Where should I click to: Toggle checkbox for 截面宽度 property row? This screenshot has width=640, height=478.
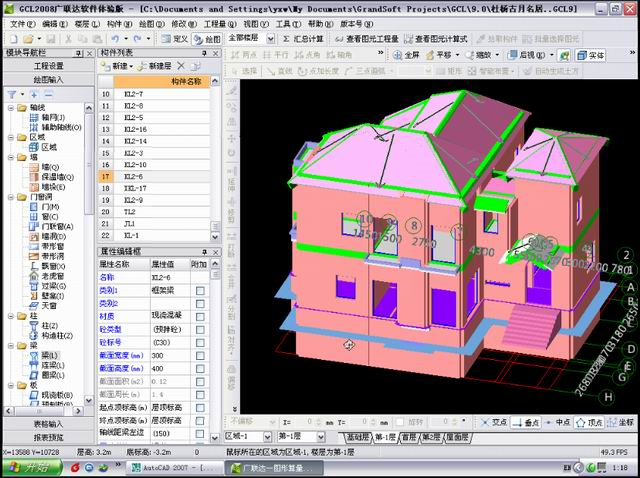200,356
